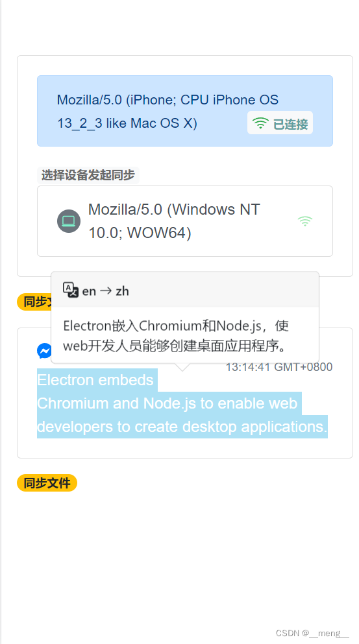Click faint Wi-Fi signal icon on Windows row
The width and height of the screenshot is (359, 644).
click(x=304, y=221)
